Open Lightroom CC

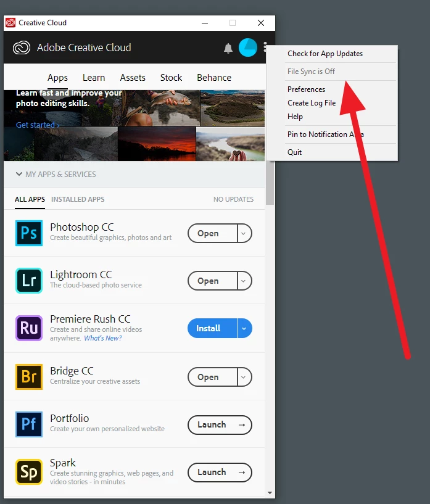tap(212, 281)
